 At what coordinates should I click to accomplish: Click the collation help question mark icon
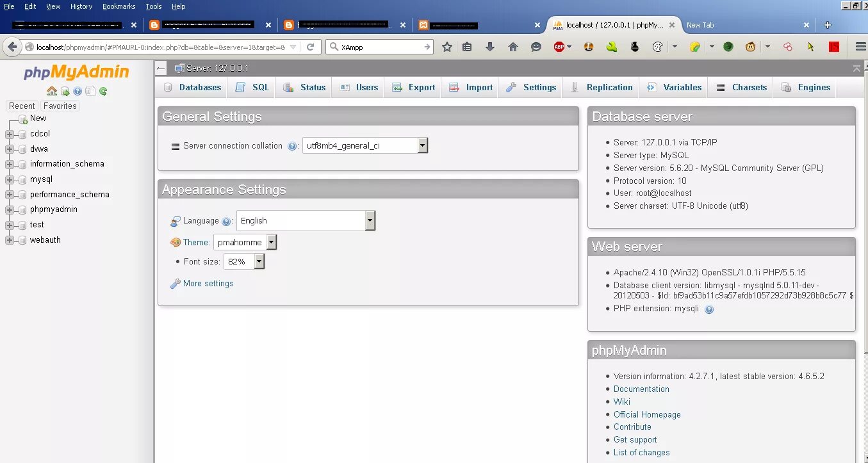[x=292, y=146]
